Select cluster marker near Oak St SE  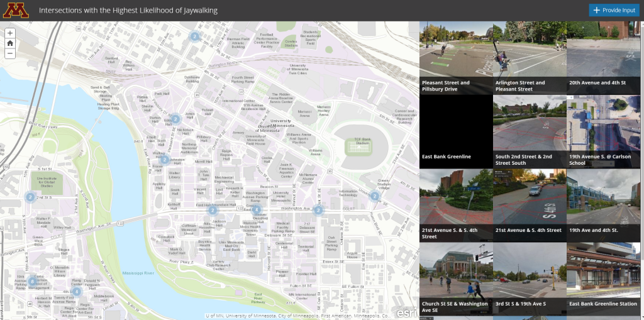318,211
